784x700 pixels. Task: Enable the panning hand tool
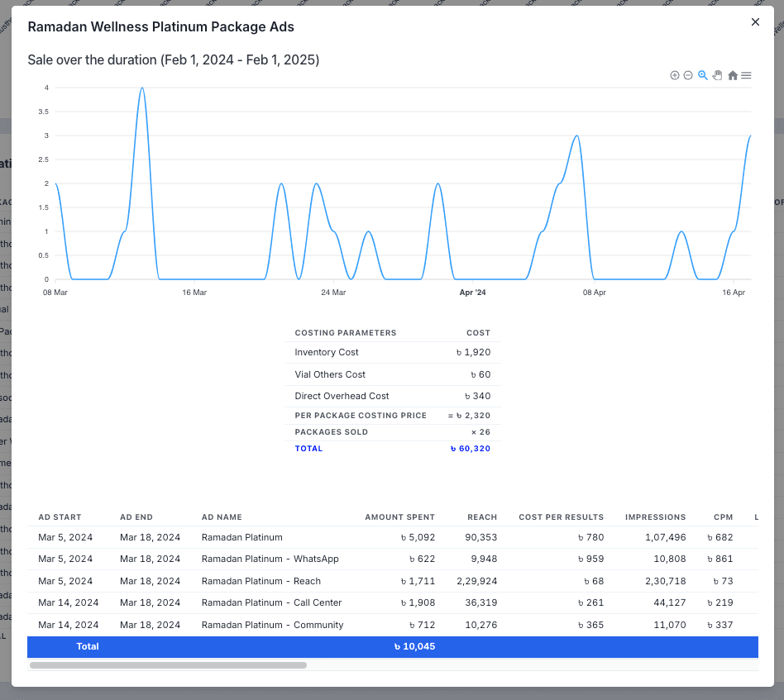point(717,75)
